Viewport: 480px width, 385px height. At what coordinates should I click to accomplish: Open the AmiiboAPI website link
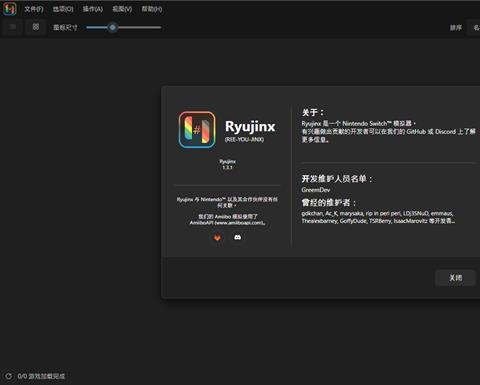coord(227,223)
